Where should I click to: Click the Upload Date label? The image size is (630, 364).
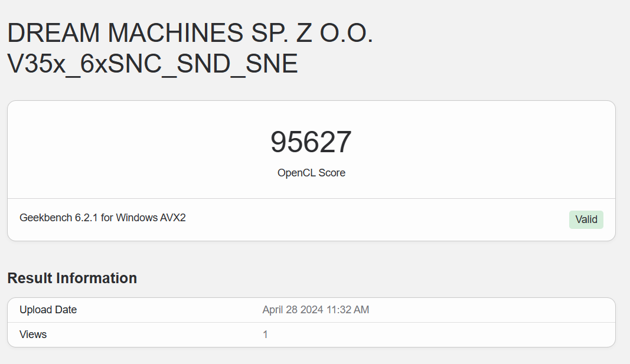click(48, 310)
